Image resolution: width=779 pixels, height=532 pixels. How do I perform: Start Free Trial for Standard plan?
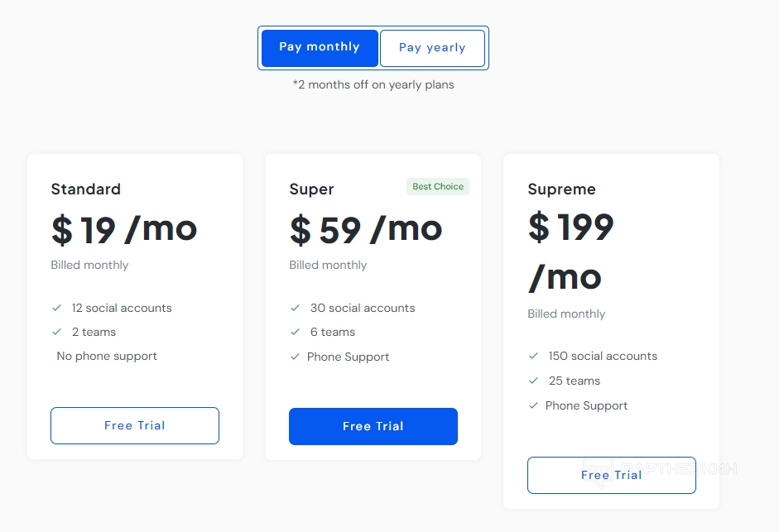coord(135,425)
